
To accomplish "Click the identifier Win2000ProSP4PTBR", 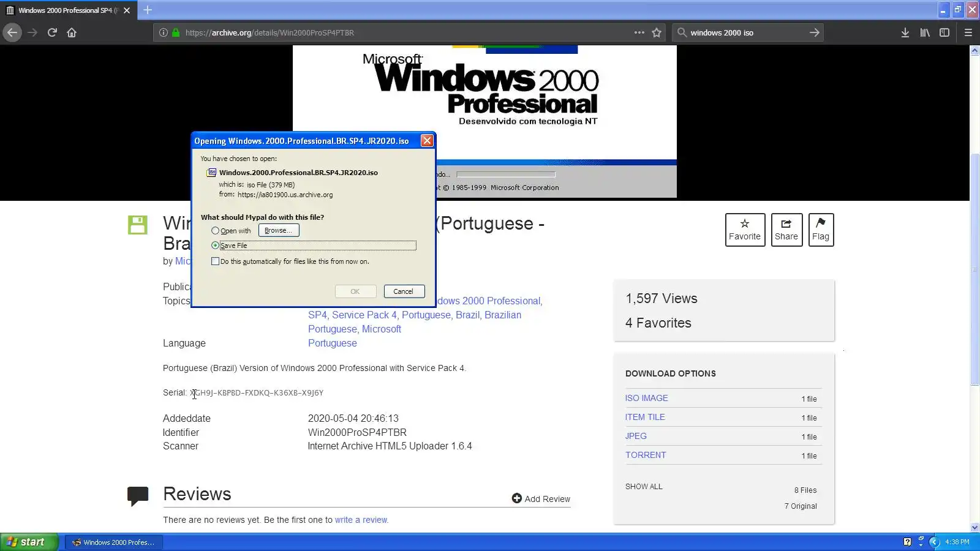I will pos(357,432).
